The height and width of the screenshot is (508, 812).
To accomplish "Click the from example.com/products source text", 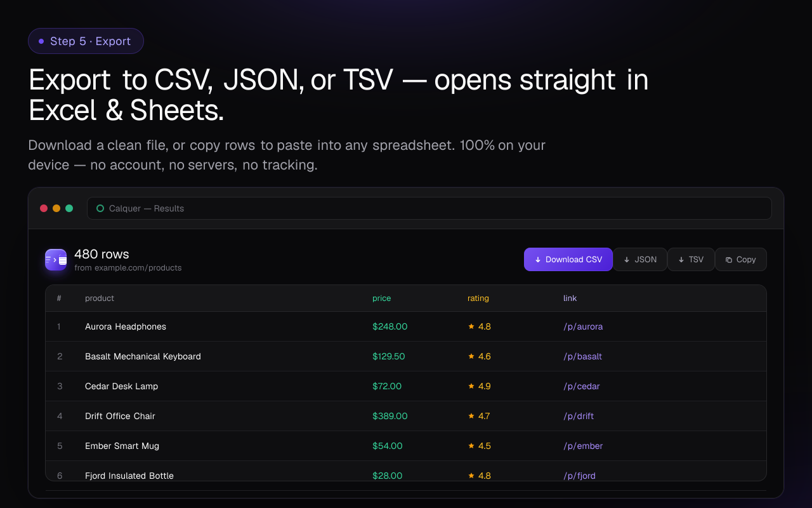I will (x=128, y=268).
